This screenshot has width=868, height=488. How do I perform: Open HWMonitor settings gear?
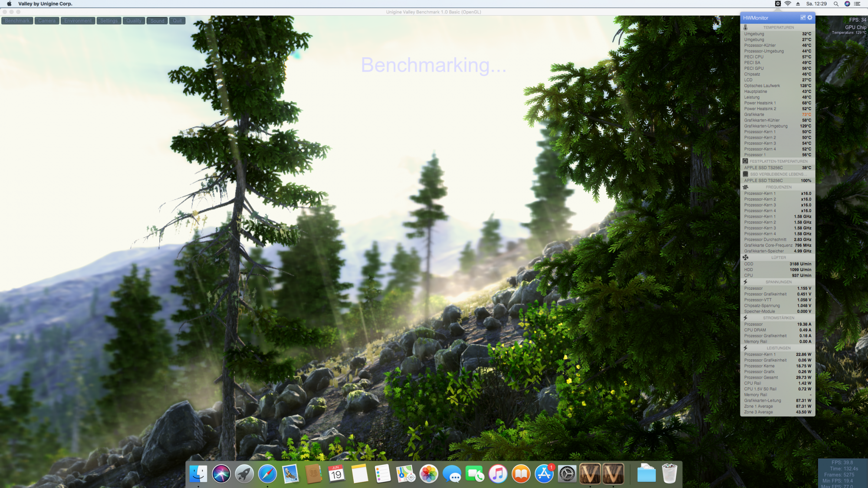point(810,18)
